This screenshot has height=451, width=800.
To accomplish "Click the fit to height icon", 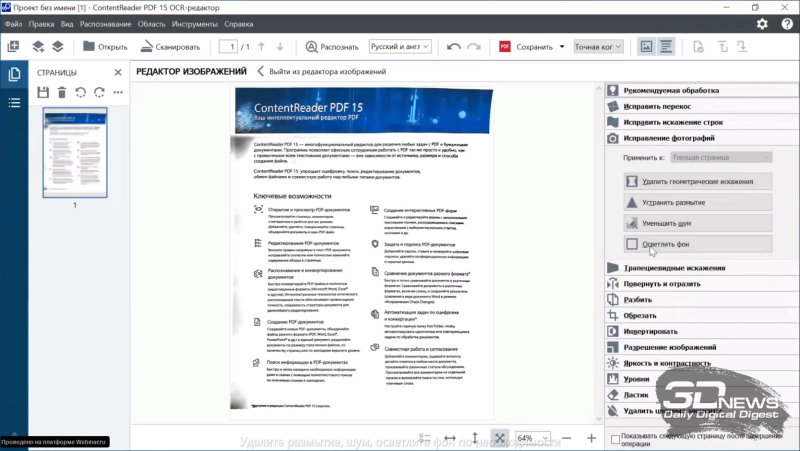I will tap(475, 439).
